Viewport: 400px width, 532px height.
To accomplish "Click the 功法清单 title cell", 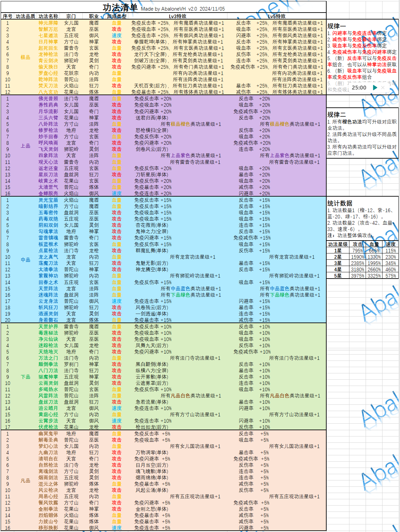I will pyautogui.click(x=120, y=8).
